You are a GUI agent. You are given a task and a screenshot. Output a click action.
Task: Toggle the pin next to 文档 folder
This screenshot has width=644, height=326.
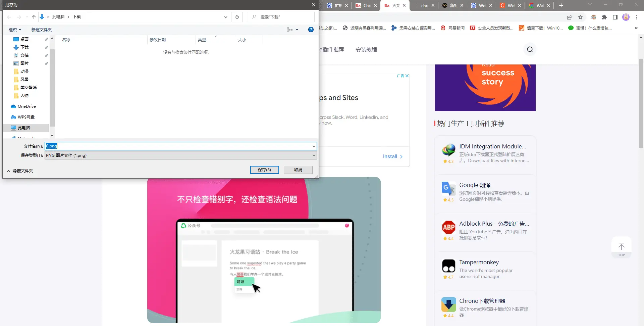[46, 55]
